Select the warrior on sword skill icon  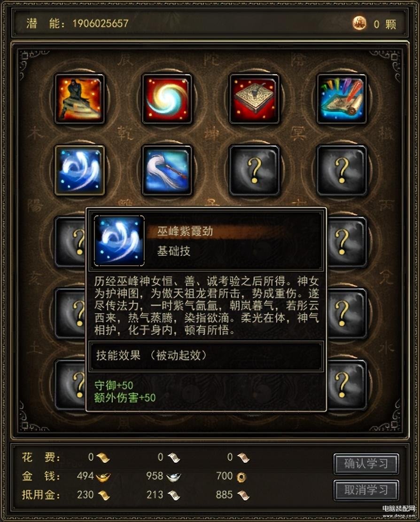[x=79, y=99]
